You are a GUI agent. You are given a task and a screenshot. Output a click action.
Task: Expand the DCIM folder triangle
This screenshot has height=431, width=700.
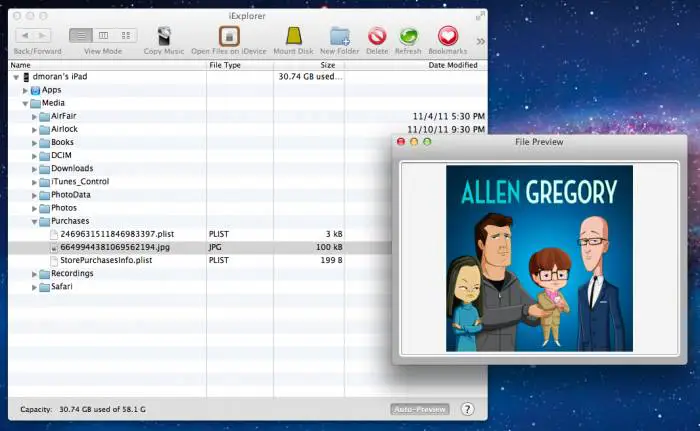click(x=34, y=156)
